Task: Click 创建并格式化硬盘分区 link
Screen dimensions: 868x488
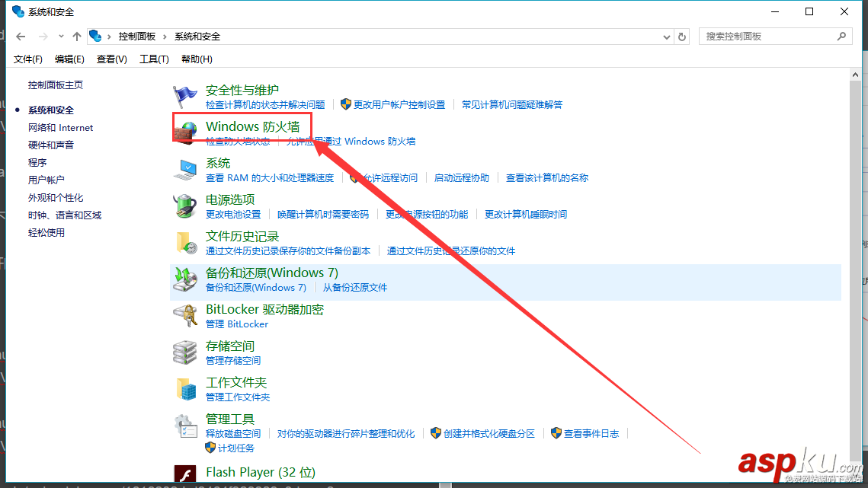Action: tap(489, 434)
